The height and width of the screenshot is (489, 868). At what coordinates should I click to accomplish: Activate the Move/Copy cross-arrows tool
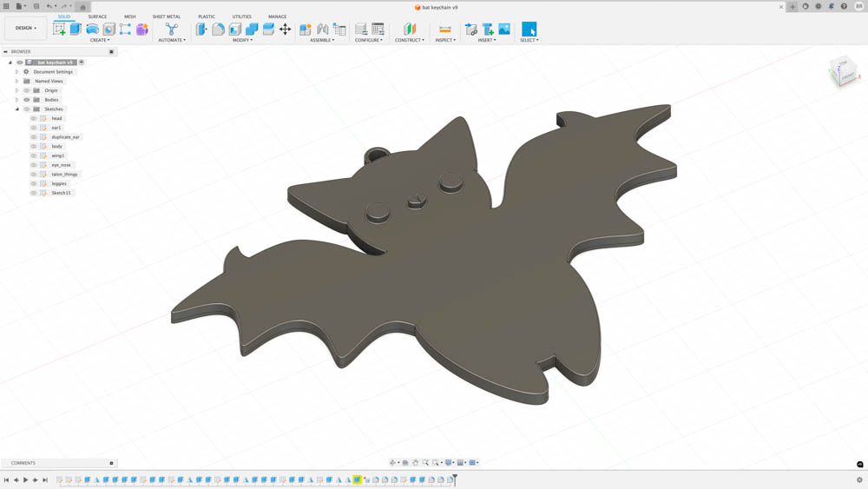tap(285, 30)
